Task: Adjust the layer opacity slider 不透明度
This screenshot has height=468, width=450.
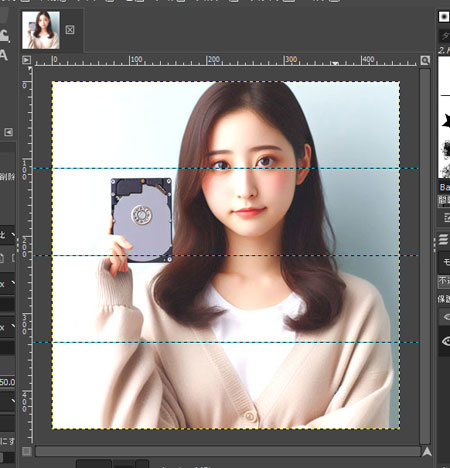Action: click(x=444, y=281)
